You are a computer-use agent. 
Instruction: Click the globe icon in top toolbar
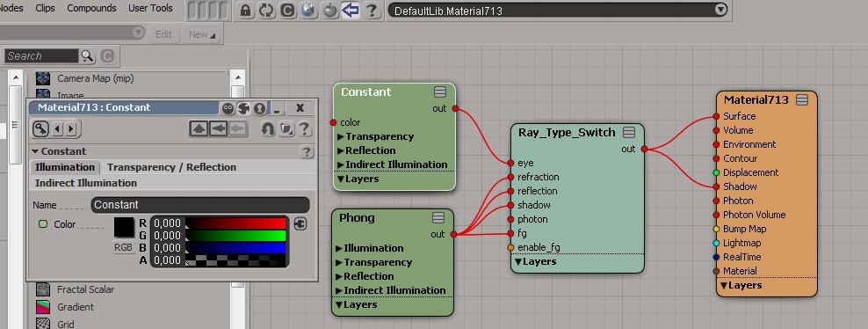click(308, 10)
